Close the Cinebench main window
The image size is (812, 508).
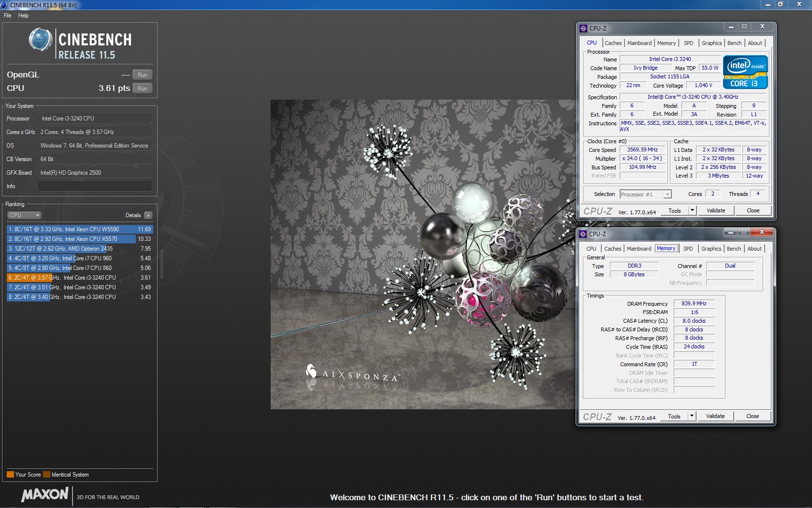click(x=799, y=4)
